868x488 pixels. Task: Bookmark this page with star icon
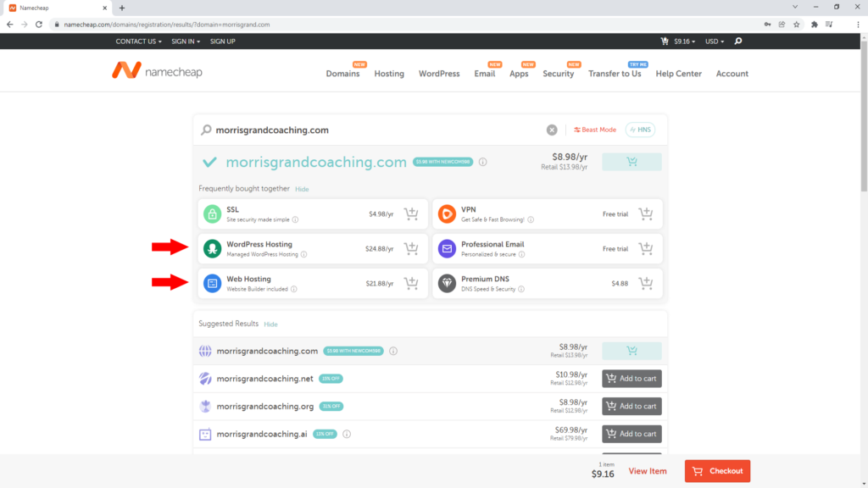[797, 25]
